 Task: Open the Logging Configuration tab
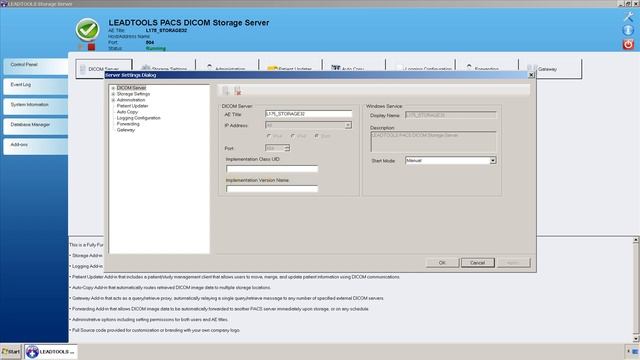(x=420, y=65)
